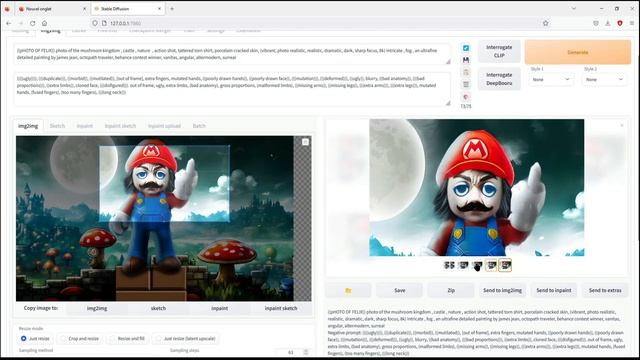Click the Interrogate CLIP button
Image resolution: width=640 pixels, height=360 pixels.
tap(499, 51)
